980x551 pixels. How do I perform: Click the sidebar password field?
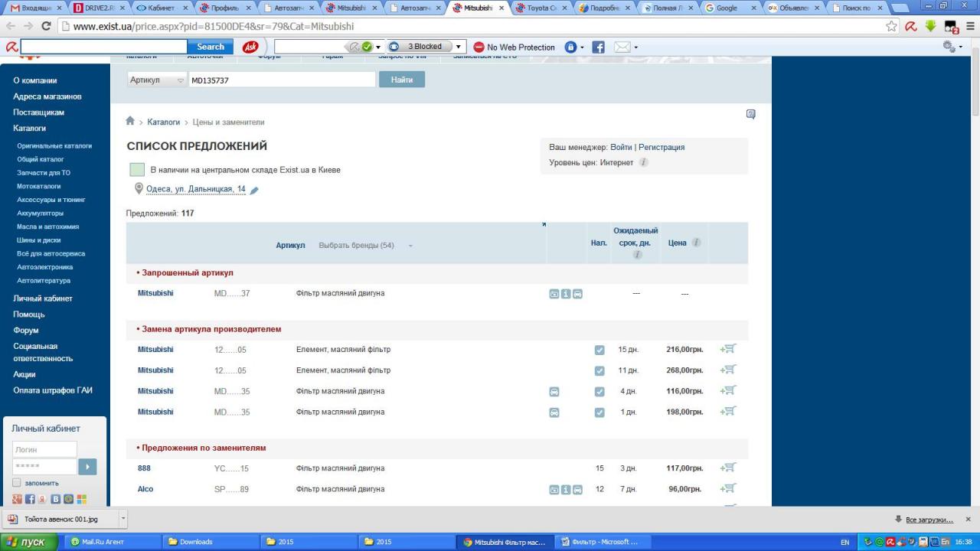pos(44,466)
